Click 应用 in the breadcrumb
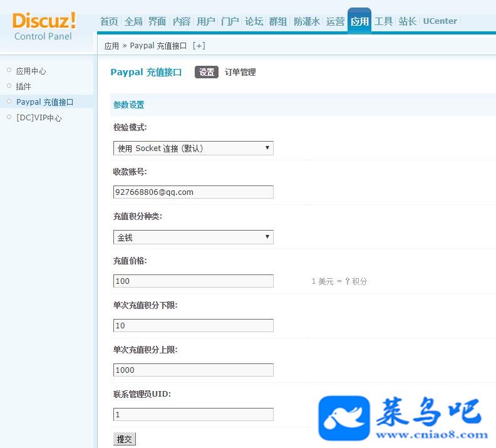The width and height of the screenshot is (496, 448). 111,46
